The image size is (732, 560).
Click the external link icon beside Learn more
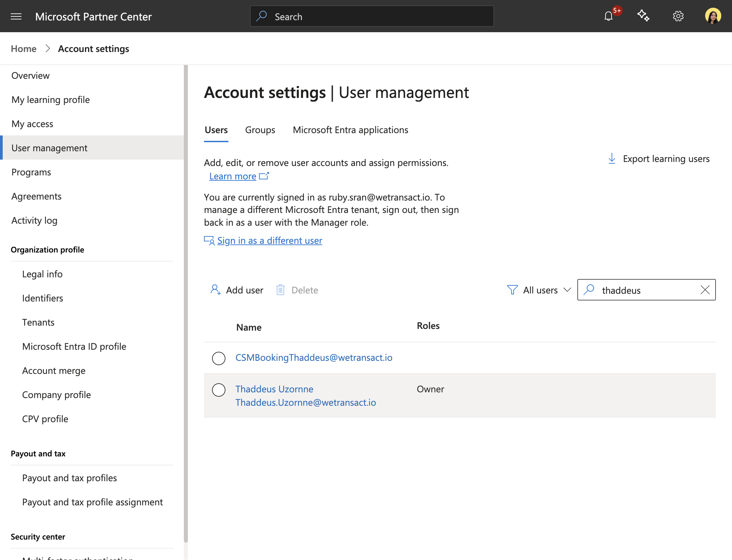click(x=264, y=176)
